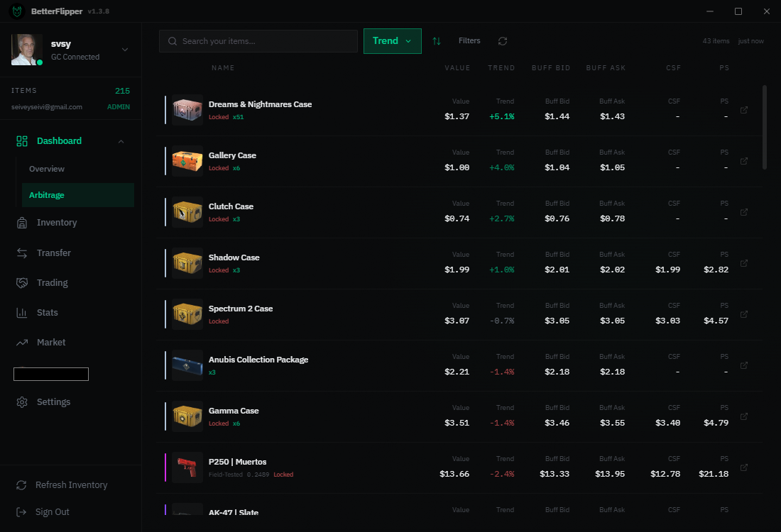Open Settings from the sidebar
Viewport: 781px width, 532px height.
(53, 401)
